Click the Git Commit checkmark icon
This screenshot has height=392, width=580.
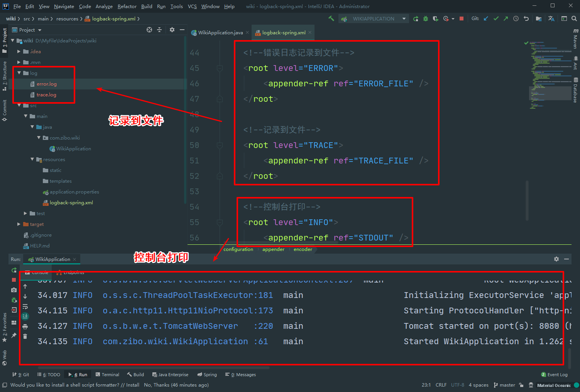(496, 19)
